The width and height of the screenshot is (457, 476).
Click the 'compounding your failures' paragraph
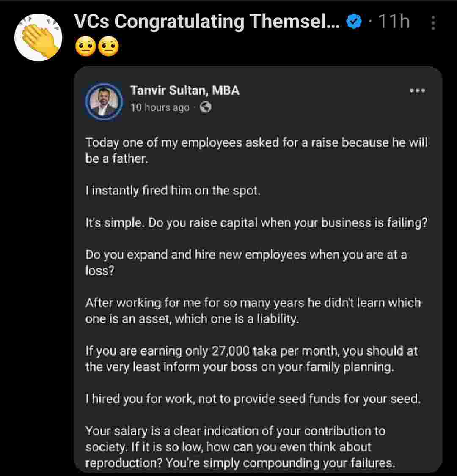click(x=240, y=447)
